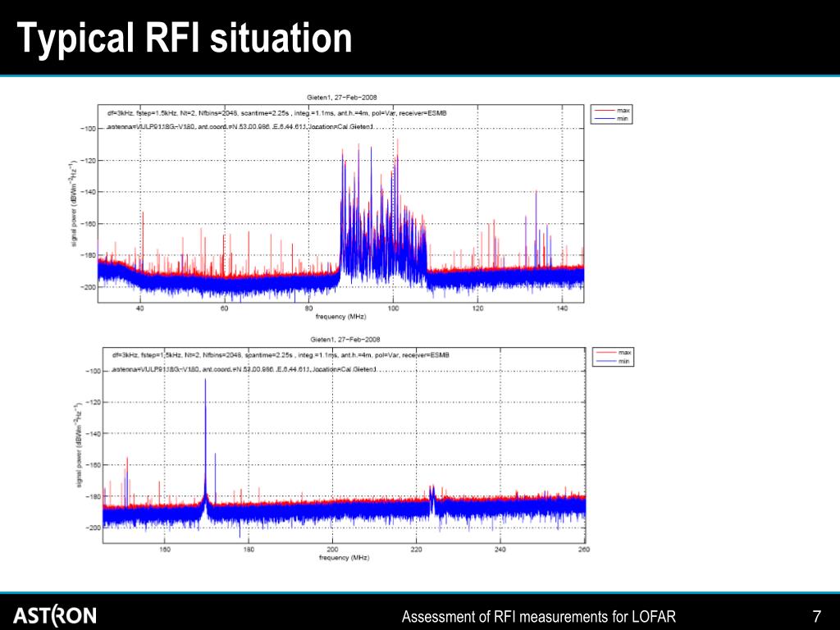Click the upper plot's legend box
Screen dimensions: 840x630
pyautogui.click(x=611, y=114)
